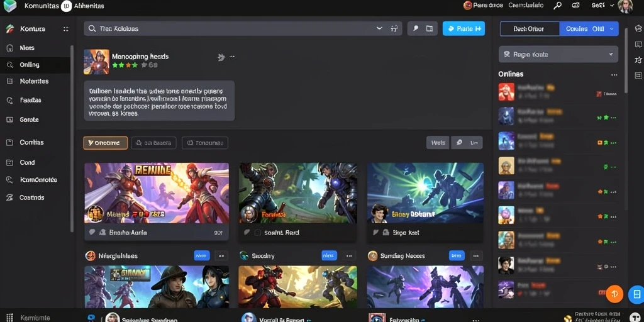
Task: Click the layout columns button beside the search bar
Action: pos(430,28)
